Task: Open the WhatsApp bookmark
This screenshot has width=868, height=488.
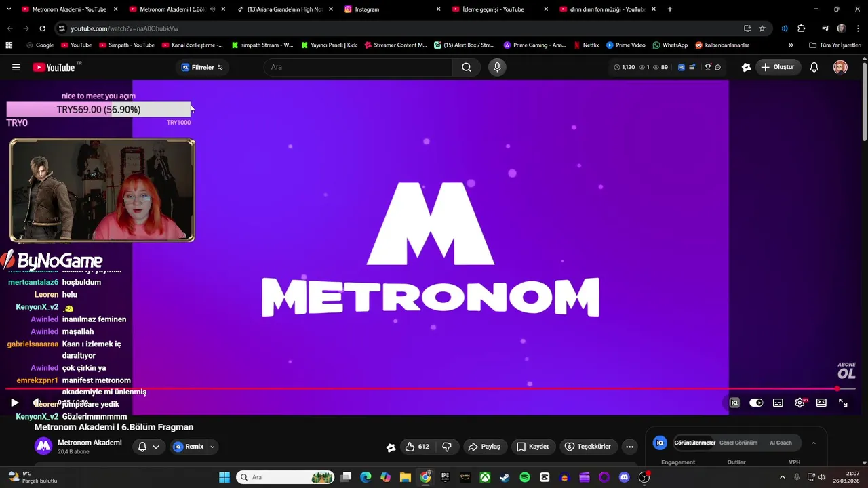Action: point(670,45)
